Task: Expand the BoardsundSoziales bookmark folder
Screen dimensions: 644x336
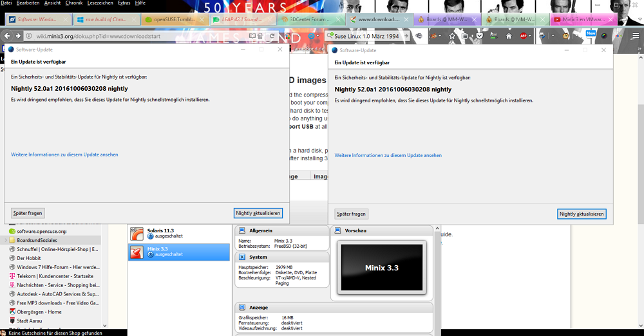Action: [x=6, y=240]
